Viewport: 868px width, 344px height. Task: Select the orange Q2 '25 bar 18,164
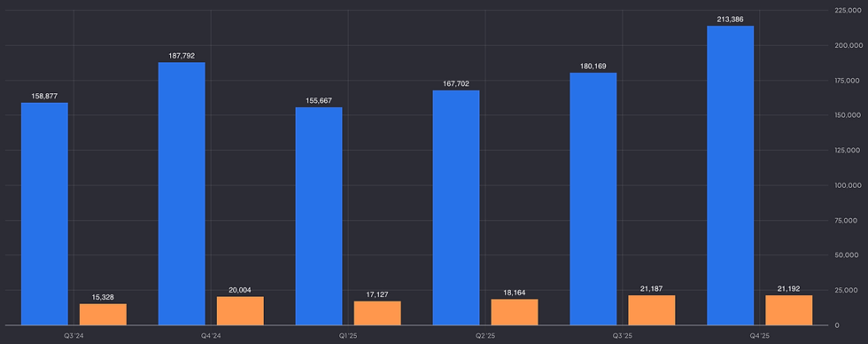point(515,312)
